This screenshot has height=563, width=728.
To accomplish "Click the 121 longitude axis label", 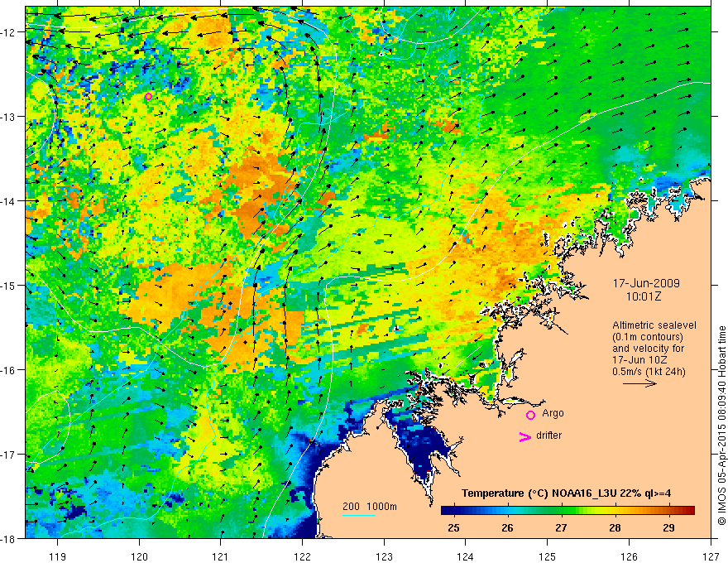I will (221, 556).
